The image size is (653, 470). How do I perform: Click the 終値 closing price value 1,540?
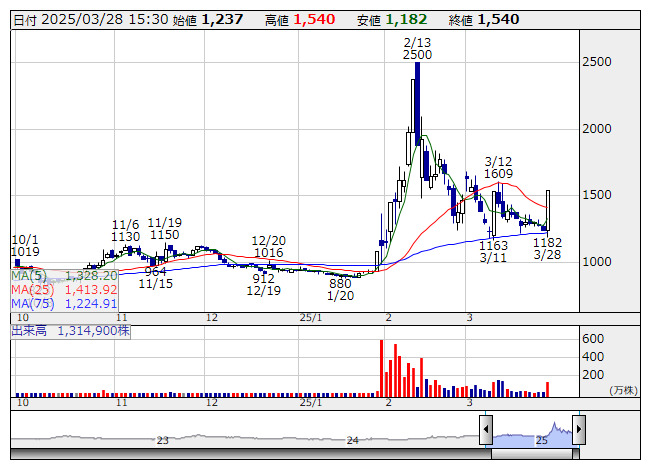click(x=497, y=19)
